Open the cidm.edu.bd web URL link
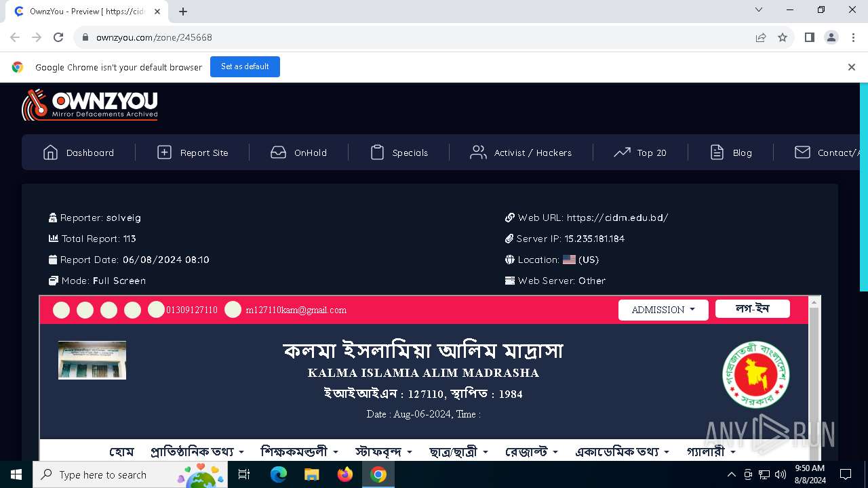Image resolution: width=868 pixels, height=488 pixels. [617, 218]
